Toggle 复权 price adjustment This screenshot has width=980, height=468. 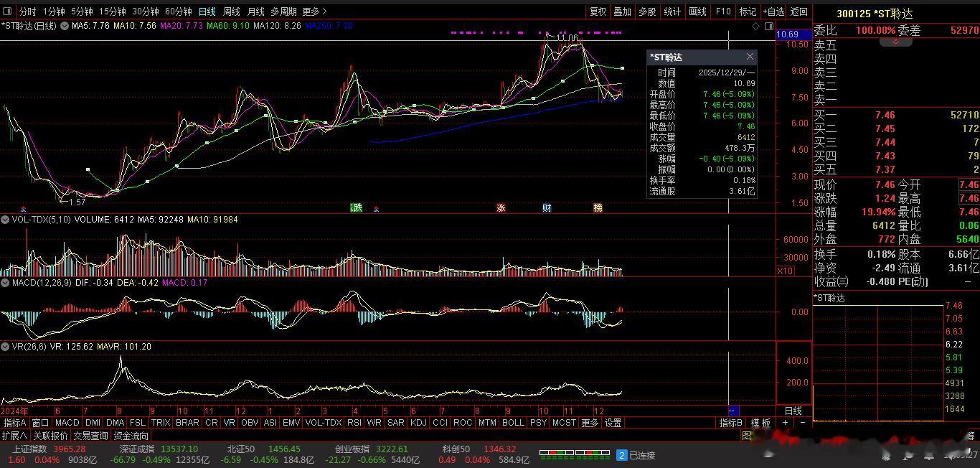click(598, 11)
